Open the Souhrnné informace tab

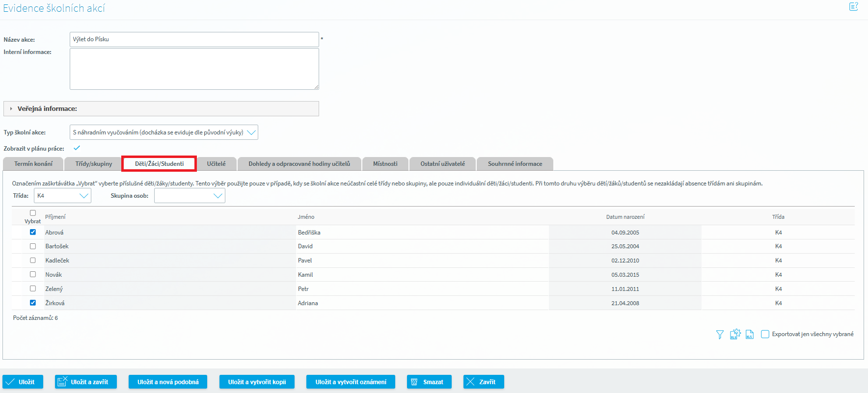click(x=515, y=164)
